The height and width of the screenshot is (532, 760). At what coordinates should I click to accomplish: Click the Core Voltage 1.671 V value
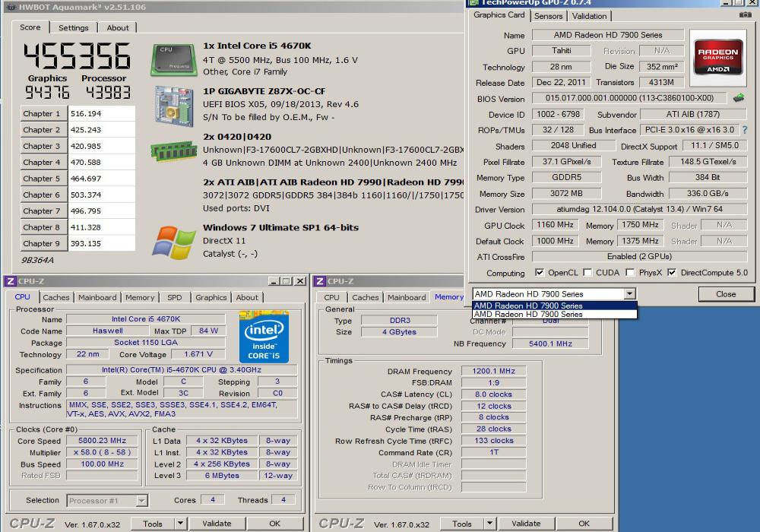[x=200, y=354]
